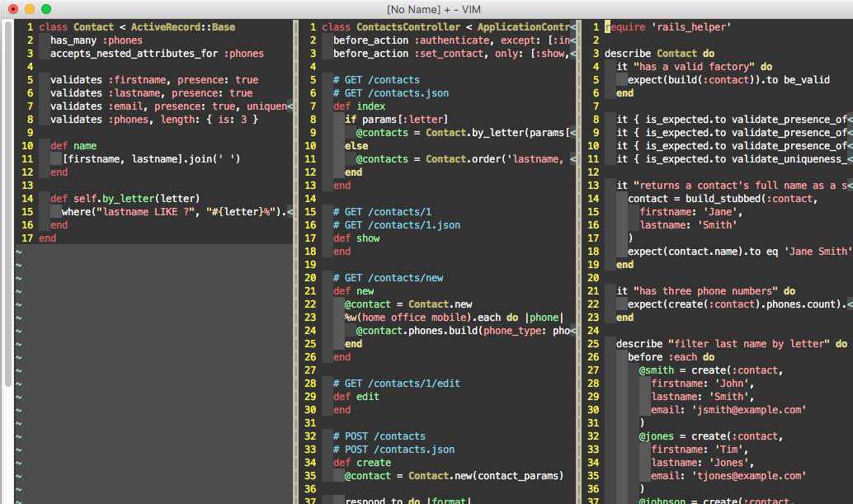853x504 pixels.
Task: Click the yellow minimize window button
Action: [30, 9]
